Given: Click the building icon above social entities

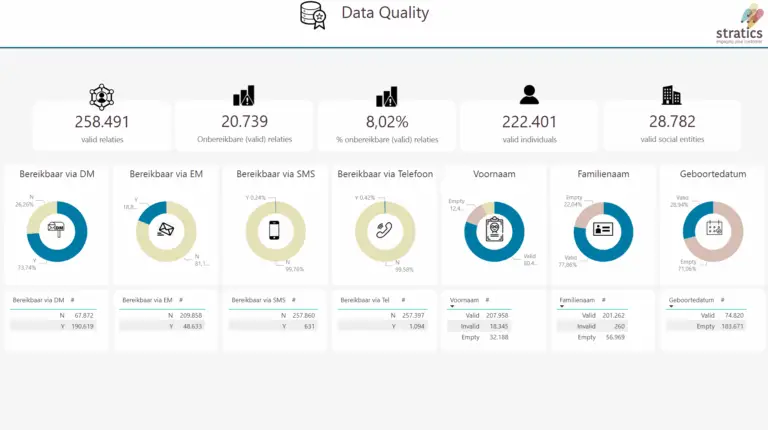Looking at the screenshot, I should pos(671,95).
